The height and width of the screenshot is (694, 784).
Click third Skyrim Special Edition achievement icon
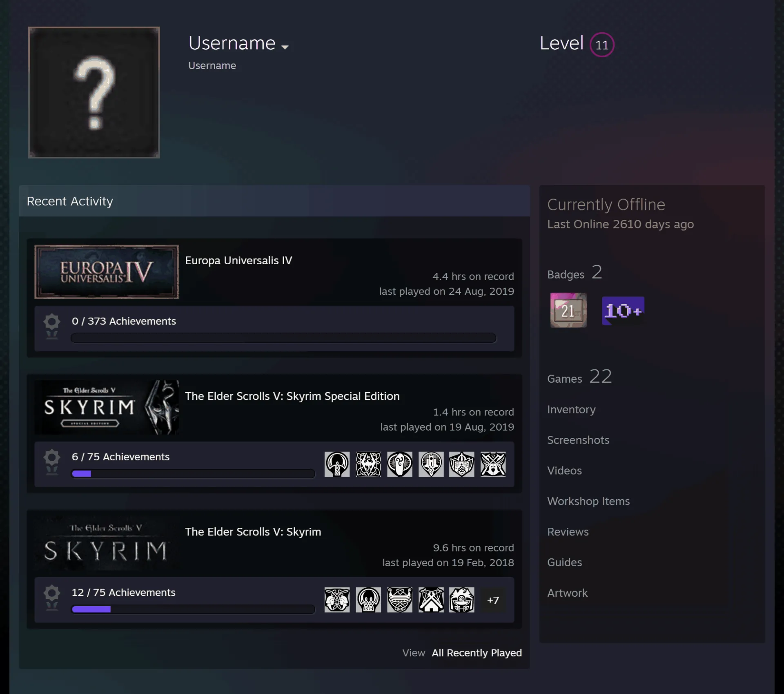coord(400,464)
